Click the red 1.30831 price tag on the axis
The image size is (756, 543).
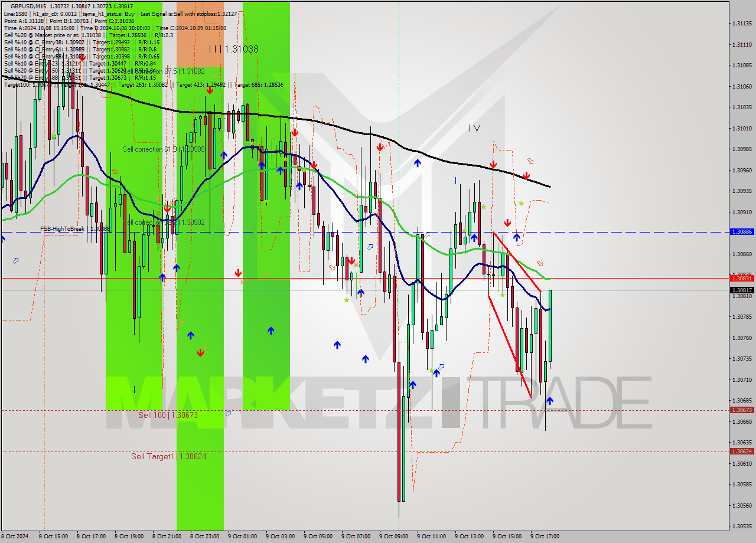742,278
